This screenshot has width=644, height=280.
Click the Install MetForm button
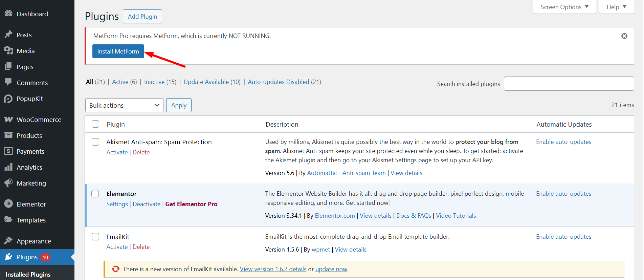[x=118, y=51]
